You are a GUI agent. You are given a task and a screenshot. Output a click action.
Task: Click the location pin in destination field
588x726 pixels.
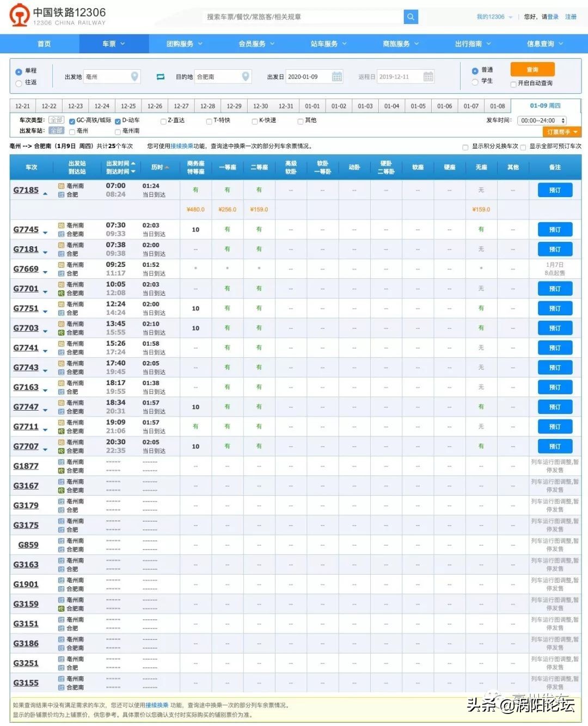tap(246, 77)
